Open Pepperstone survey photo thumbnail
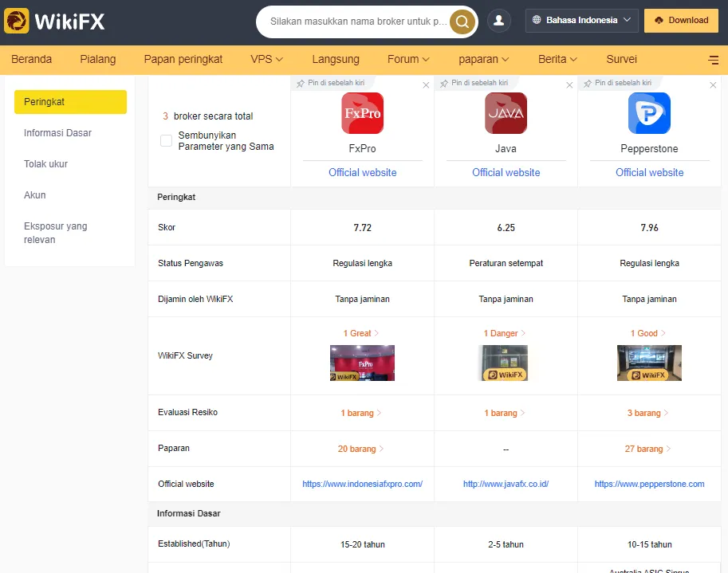The image size is (728, 573). pyautogui.click(x=649, y=363)
